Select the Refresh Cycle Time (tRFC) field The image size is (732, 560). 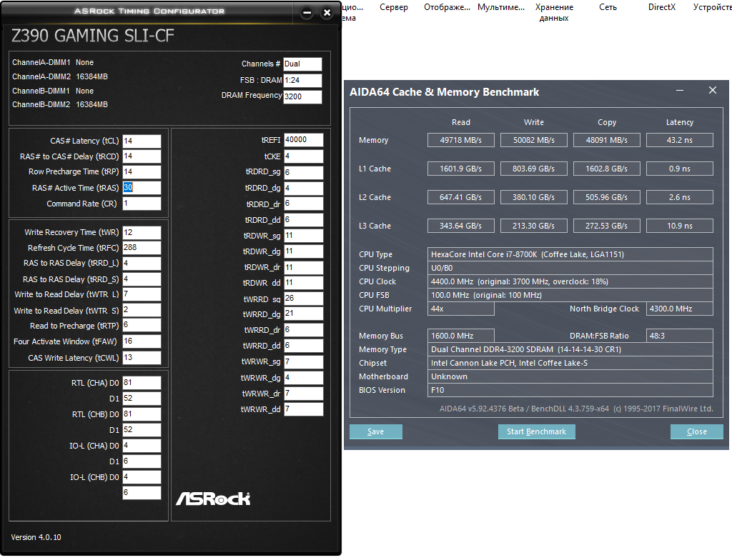tap(142, 248)
